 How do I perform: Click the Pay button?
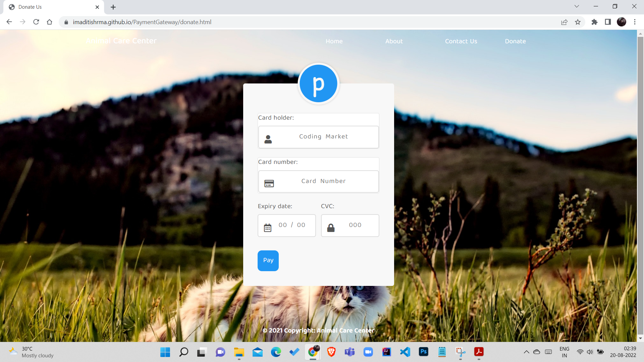pyautogui.click(x=268, y=260)
